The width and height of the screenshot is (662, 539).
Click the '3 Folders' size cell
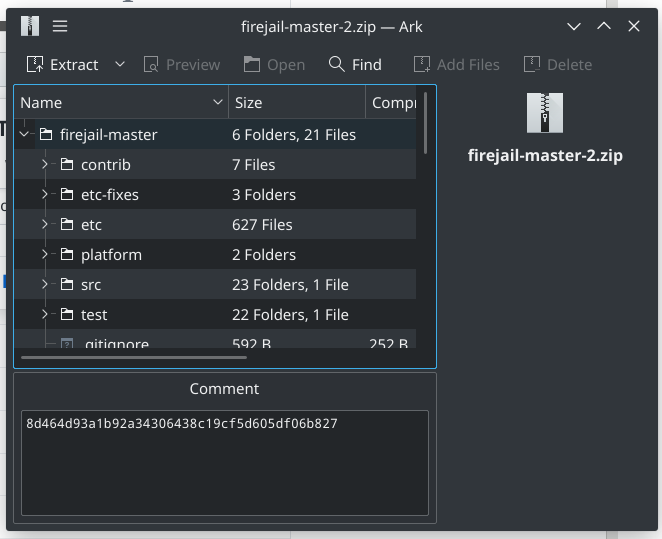click(x=264, y=195)
